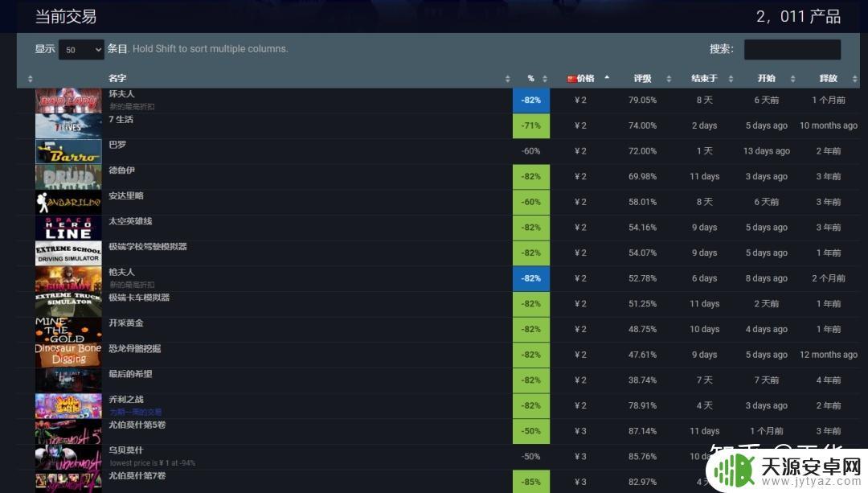Open the 尤伯莫什第5卷 title link
Image resolution: width=868 pixels, height=493 pixels.
coord(137,425)
